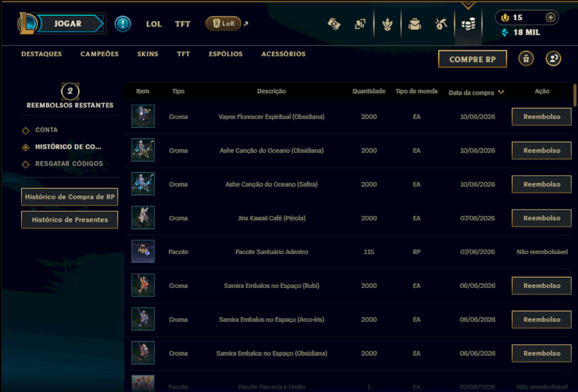Image resolution: width=578 pixels, height=392 pixels.
Task: Open Histórico de Compra de RP
Action: pyautogui.click(x=69, y=197)
